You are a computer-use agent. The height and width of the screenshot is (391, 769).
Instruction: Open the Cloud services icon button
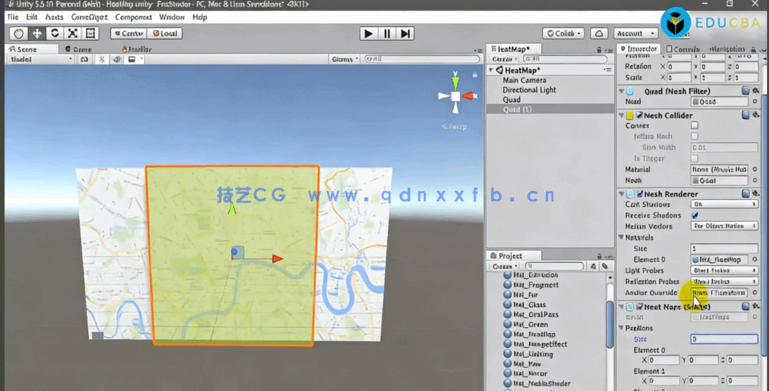point(599,33)
